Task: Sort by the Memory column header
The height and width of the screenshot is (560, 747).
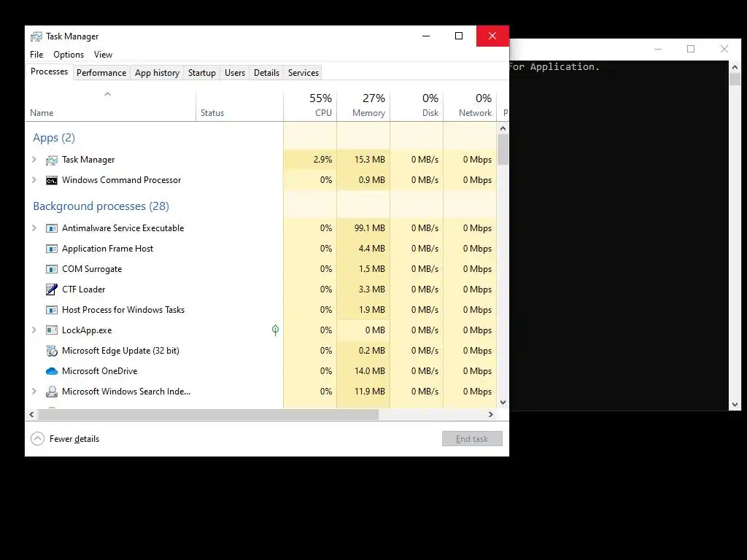Action: pos(363,106)
